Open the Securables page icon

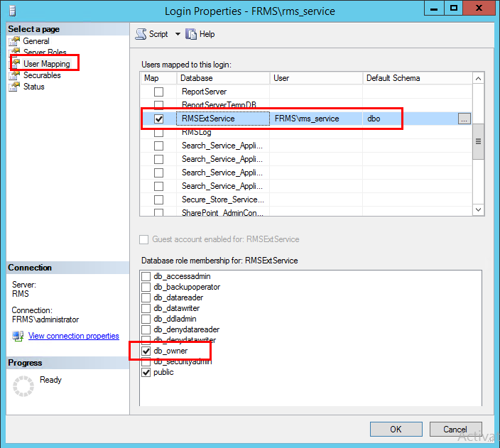[15, 75]
